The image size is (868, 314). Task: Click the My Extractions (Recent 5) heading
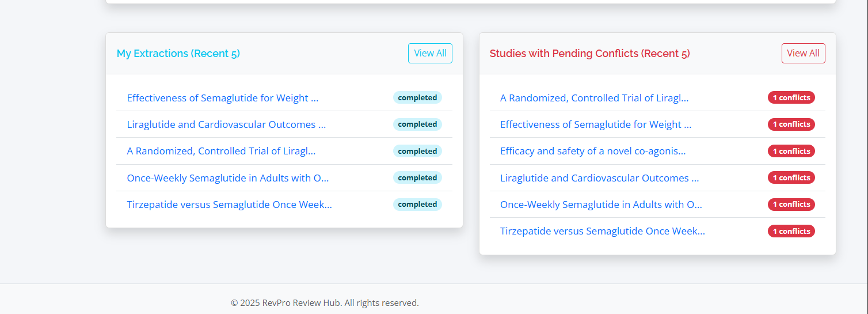178,54
